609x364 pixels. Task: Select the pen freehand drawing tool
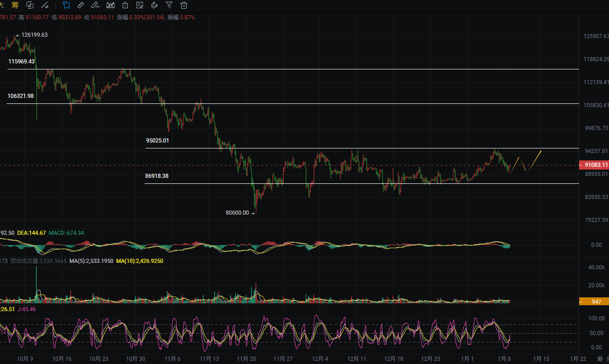coord(96,6)
